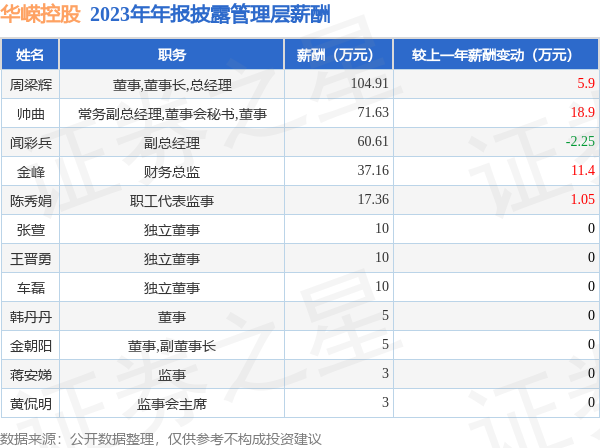Click 独立董事 in 王晋勇's row
The width and height of the screenshot is (600, 448).
pos(172,259)
